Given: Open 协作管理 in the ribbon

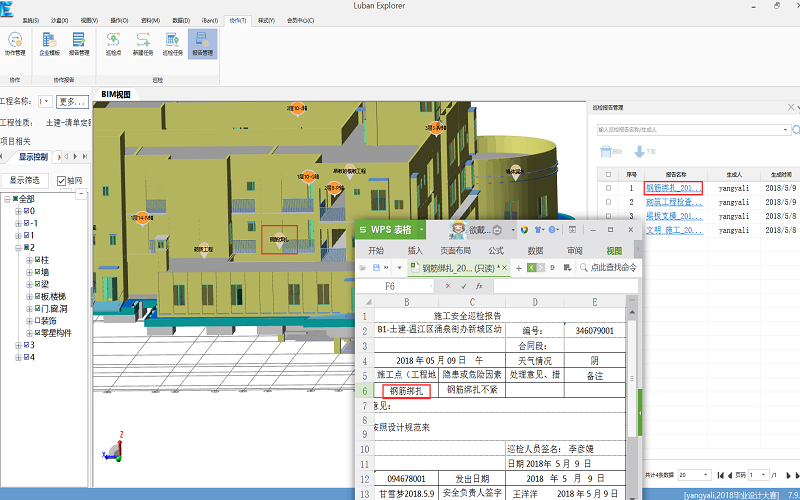Looking at the screenshot, I should tap(15, 44).
